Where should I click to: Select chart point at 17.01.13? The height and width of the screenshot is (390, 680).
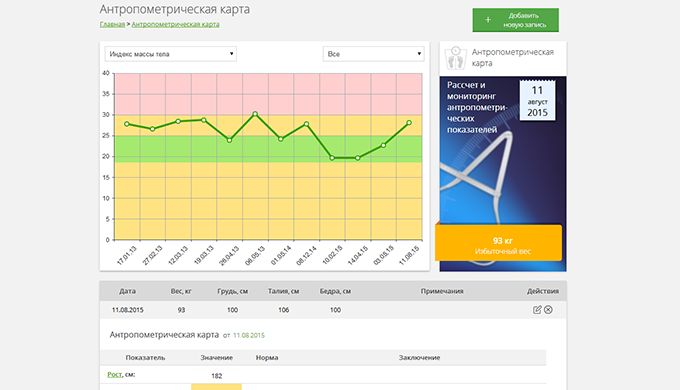(127, 124)
